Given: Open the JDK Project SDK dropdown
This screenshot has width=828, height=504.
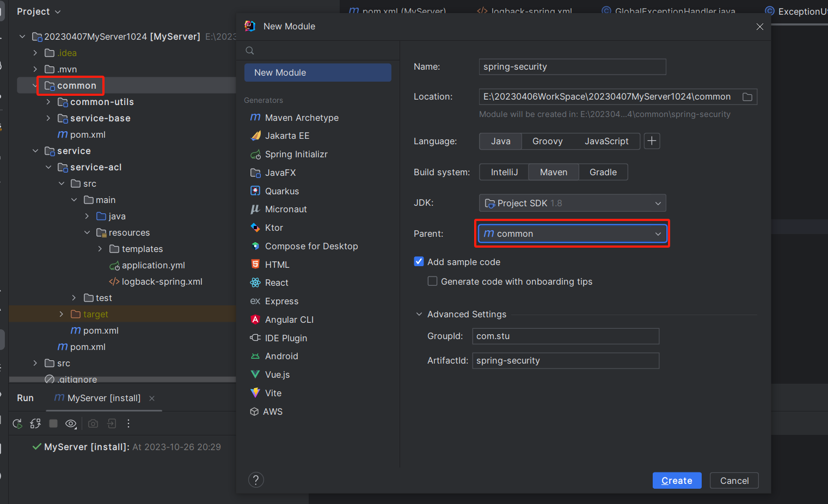Looking at the screenshot, I should pyautogui.click(x=572, y=203).
